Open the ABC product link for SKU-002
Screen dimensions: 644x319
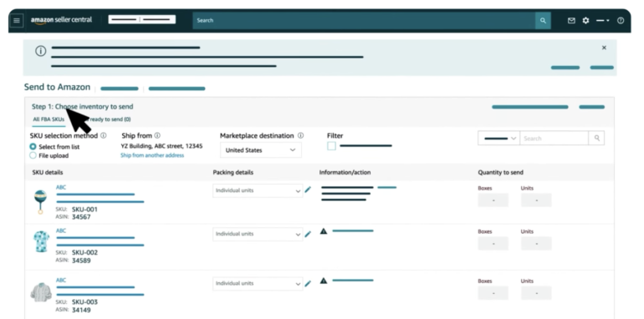tap(61, 230)
